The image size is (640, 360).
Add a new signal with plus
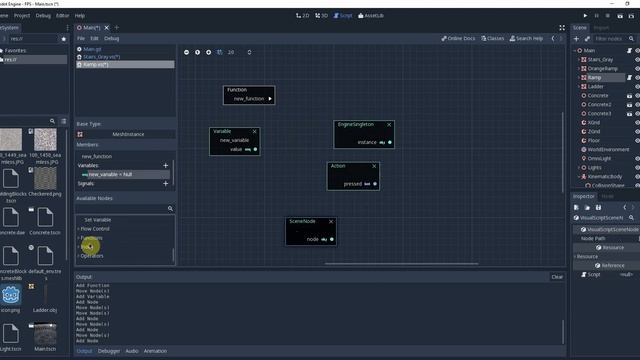click(x=166, y=184)
